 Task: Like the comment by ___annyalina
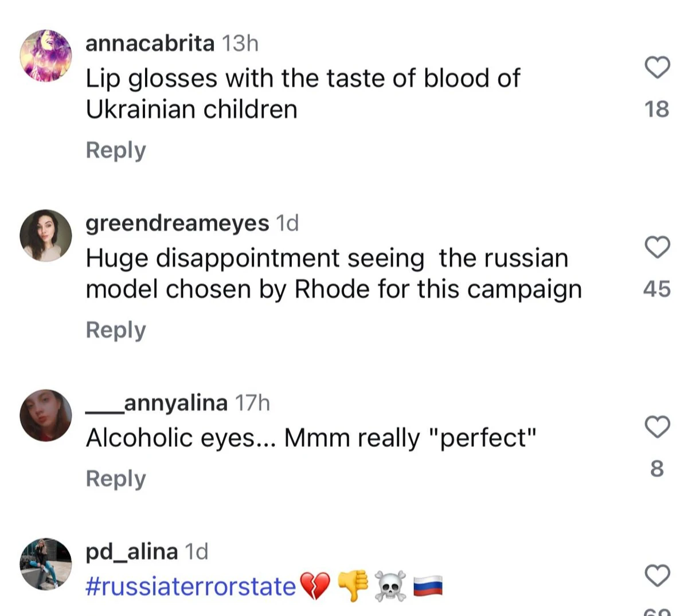tap(657, 427)
